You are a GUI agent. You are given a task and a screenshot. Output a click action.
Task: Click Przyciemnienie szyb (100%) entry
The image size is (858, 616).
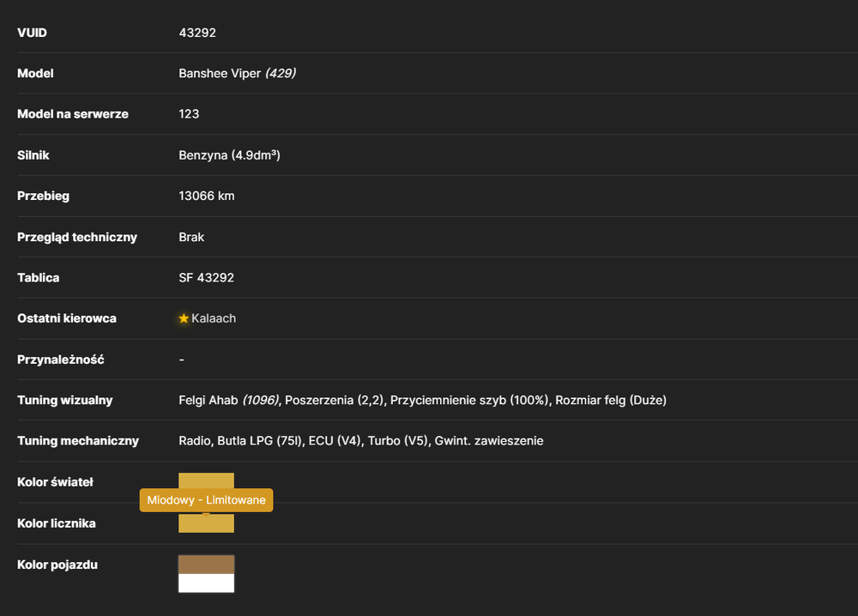[x=469, y=401]
